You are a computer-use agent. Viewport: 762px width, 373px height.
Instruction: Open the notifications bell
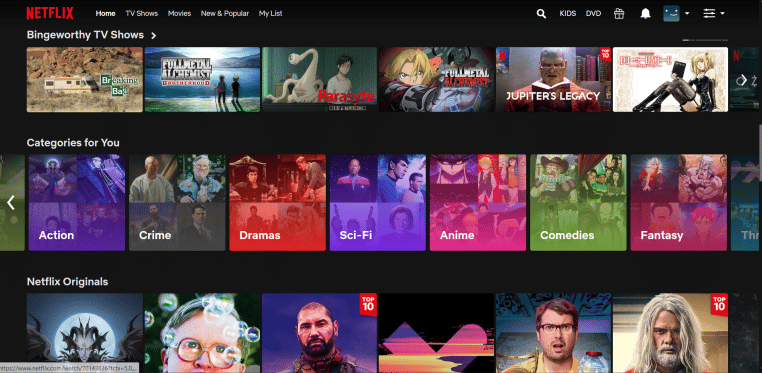click(x=645, y=14)
